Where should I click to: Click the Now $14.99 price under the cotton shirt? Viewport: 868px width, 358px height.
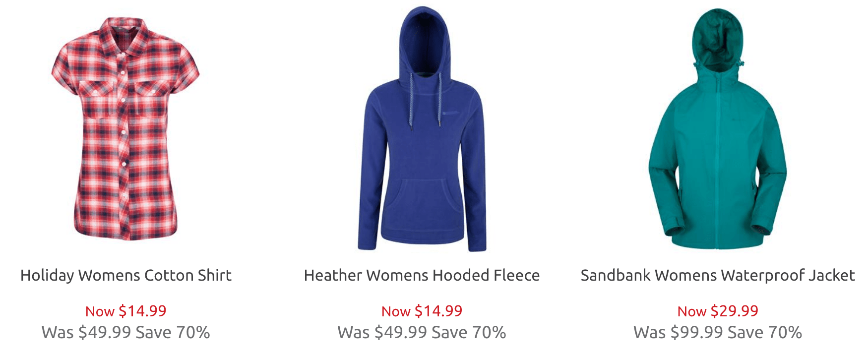(x=126, y=311)
